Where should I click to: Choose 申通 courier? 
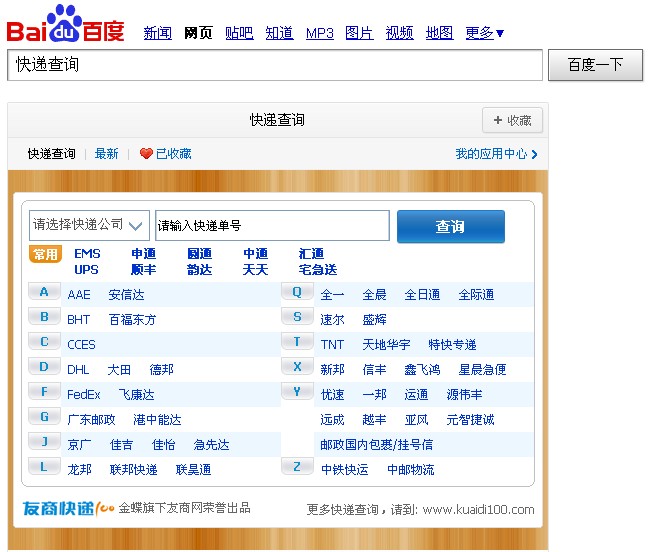(x=143, y=253)
